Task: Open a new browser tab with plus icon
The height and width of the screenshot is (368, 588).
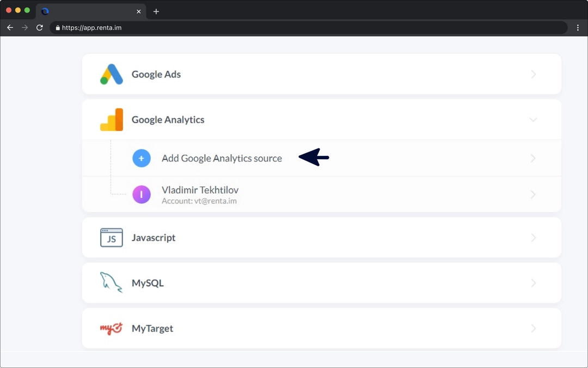Action: pos(156,11)
